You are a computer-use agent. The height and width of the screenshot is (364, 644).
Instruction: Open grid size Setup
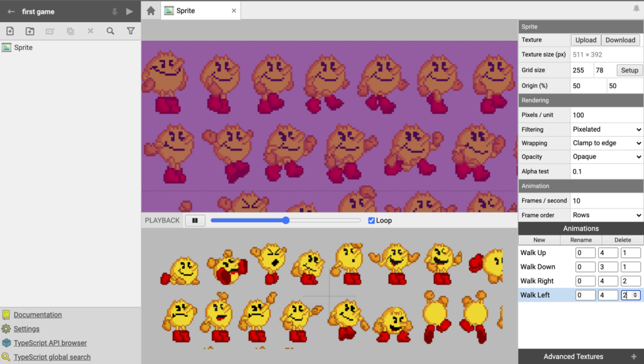pyautogui.click(x=629, y=71)
